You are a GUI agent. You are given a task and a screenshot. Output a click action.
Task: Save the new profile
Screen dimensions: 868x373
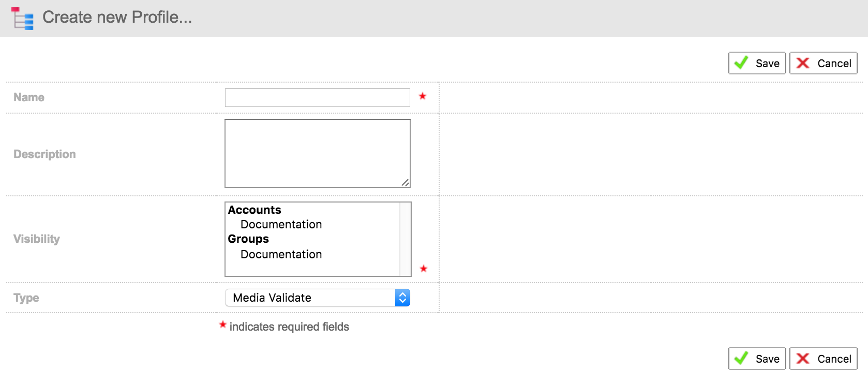click(757, 63)
